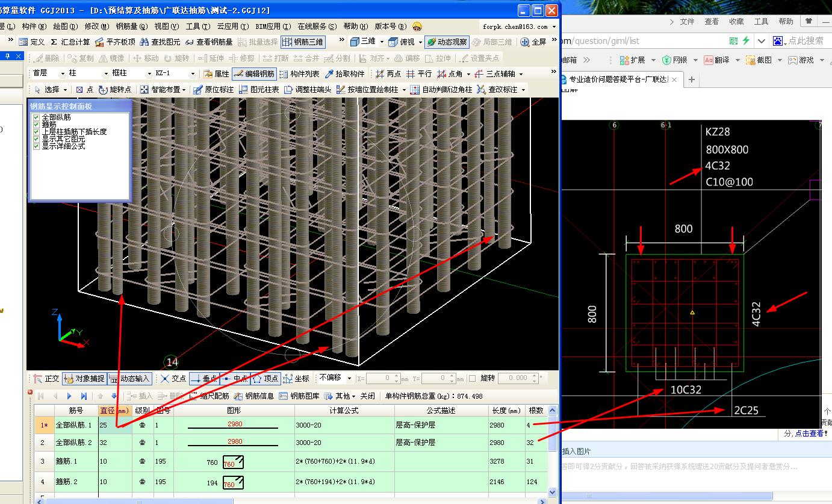This screenshot has width=832, height=504.
Task: Click browser QR code icon in address bar
Action: point(733,41)
